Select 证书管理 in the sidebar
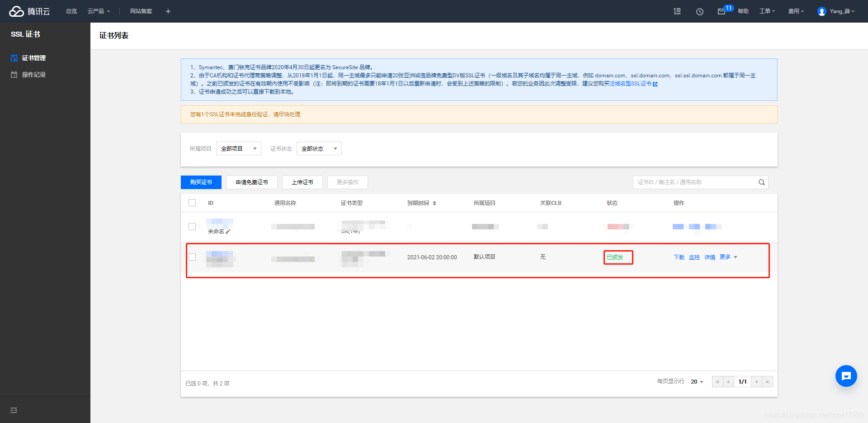This screenshot has width=868, height=423. pyautogui.click(x=34, y=58)
